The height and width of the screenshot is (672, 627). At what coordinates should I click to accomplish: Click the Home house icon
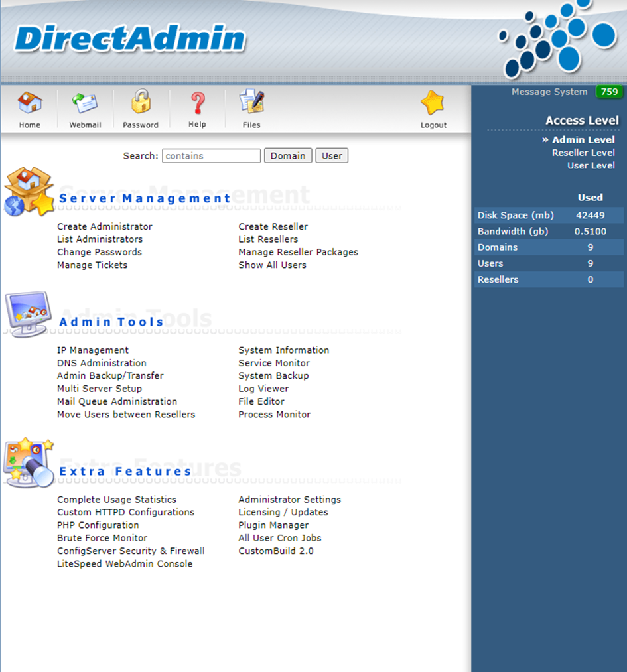(29, 103)
